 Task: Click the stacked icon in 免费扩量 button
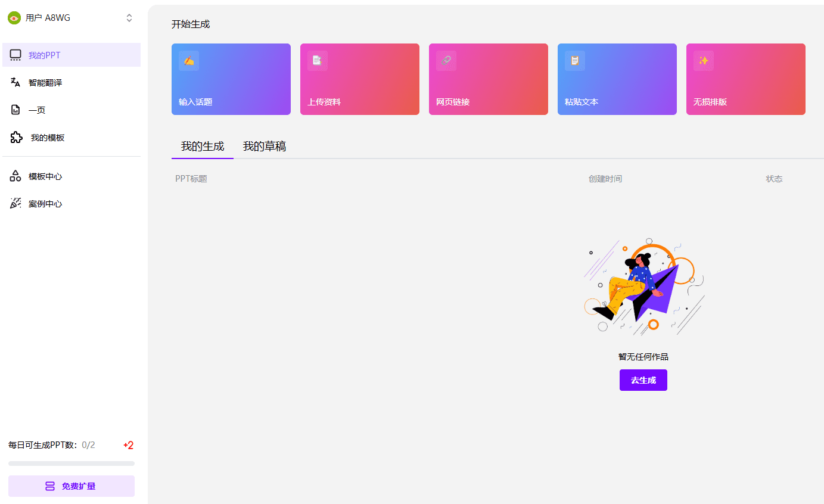point(51,486)
